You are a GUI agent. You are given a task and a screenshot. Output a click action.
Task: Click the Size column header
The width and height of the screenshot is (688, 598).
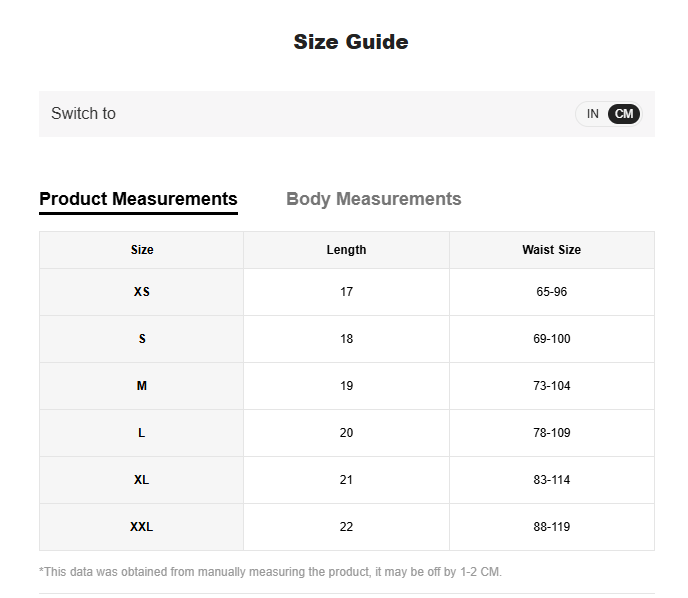pyautogui.click(x=142, y=250)
